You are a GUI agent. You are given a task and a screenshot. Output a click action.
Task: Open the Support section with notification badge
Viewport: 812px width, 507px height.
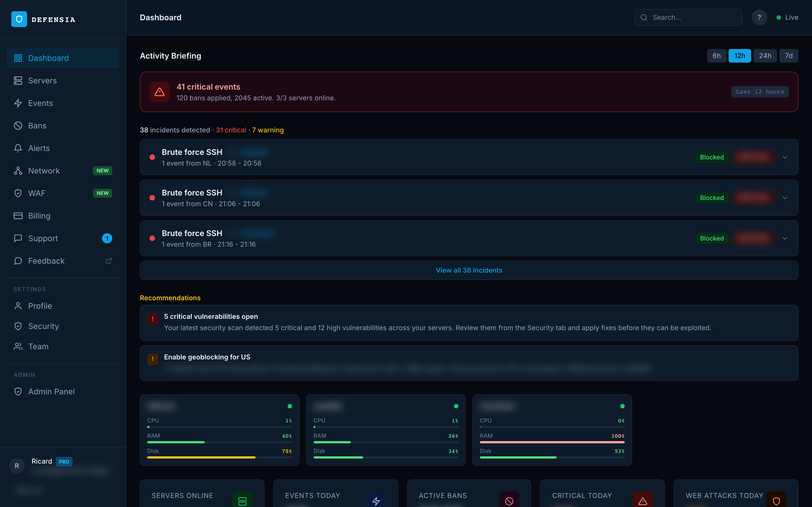(x=43, y=238)
